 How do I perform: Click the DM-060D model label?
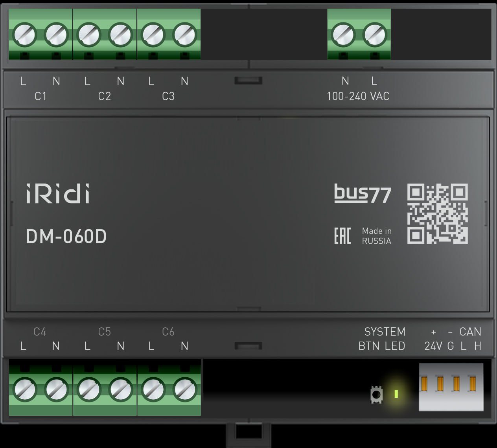click(66, 237)
